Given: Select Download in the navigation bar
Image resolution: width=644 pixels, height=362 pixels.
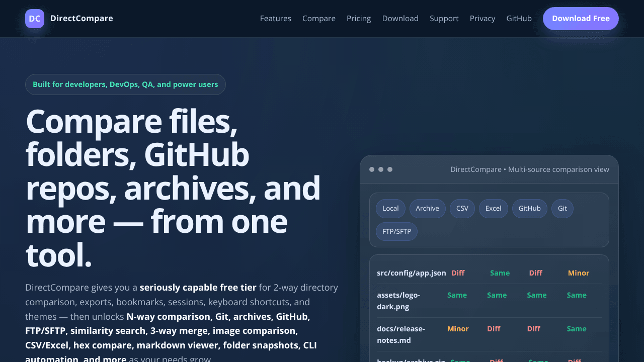Looking at the screenshot, I should (x=400, y=19).
